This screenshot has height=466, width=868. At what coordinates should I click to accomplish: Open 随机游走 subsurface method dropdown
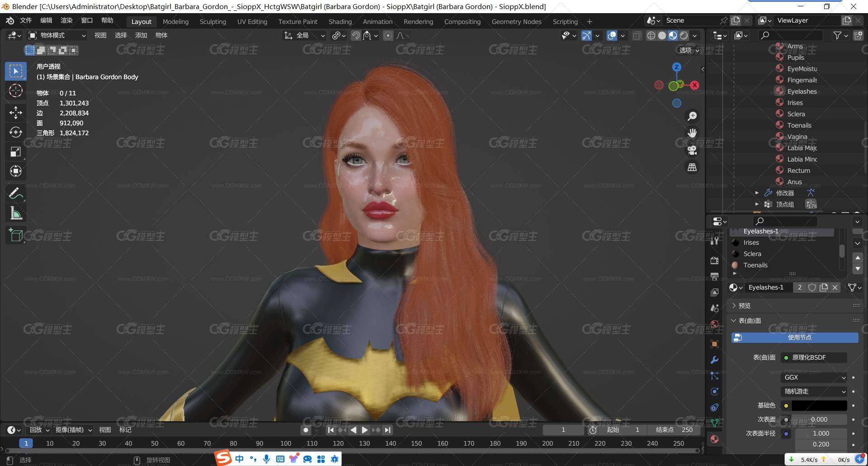(814, 391)
